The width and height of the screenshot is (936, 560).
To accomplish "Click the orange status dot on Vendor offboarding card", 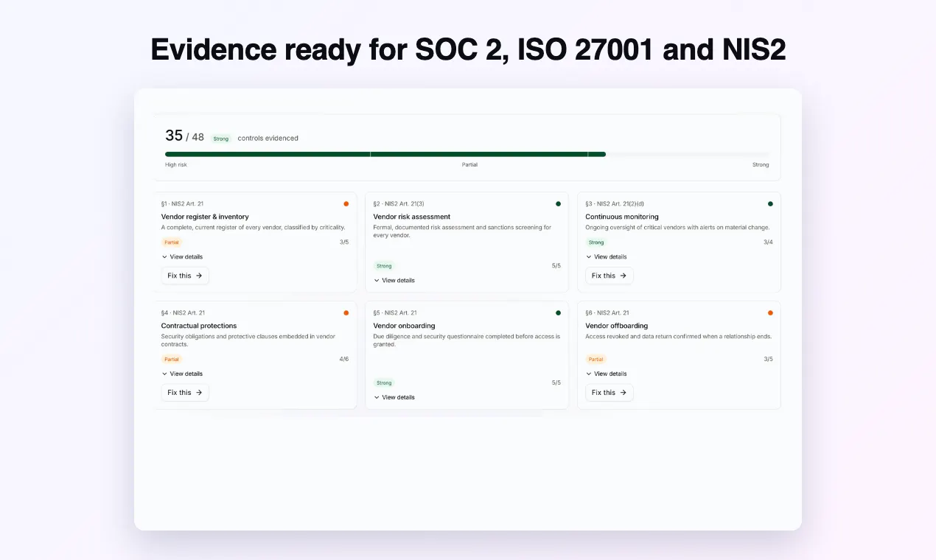I will (x=770, y=312).
